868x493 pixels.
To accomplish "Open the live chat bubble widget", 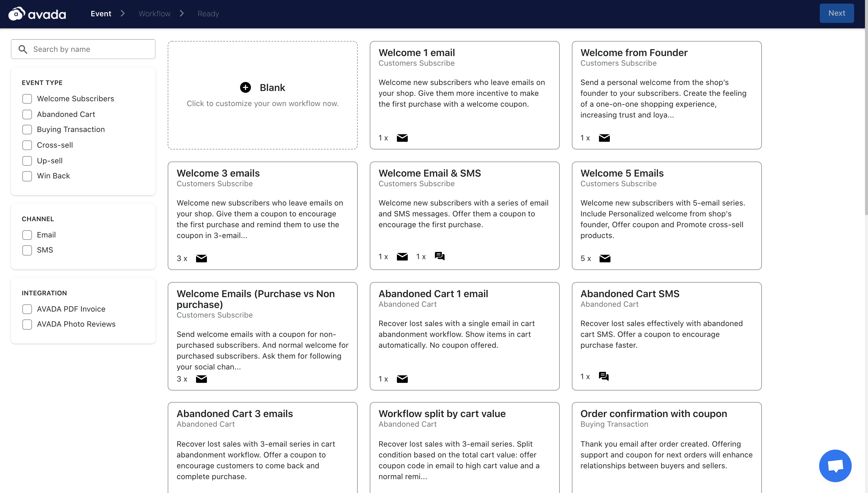I will click(x=835, y=466).
